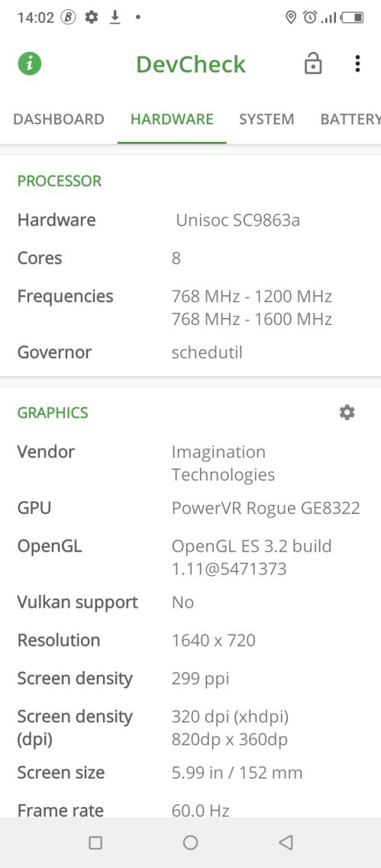Viewport: 381px width, 868px height.
Task: Tap the settings gear in status bar
Action: coord(92,17)
